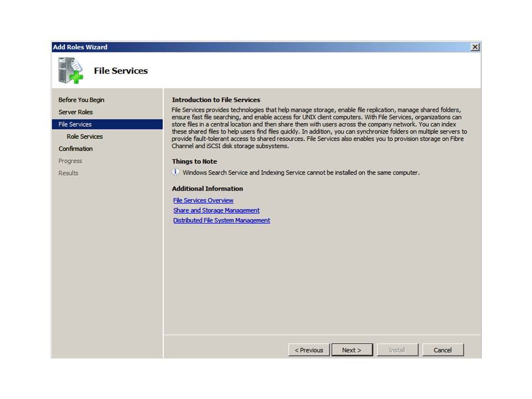Open the Share and Storage Management link
Image resolution: width=532 pixels, height=399 pixels.
[216, 211]
